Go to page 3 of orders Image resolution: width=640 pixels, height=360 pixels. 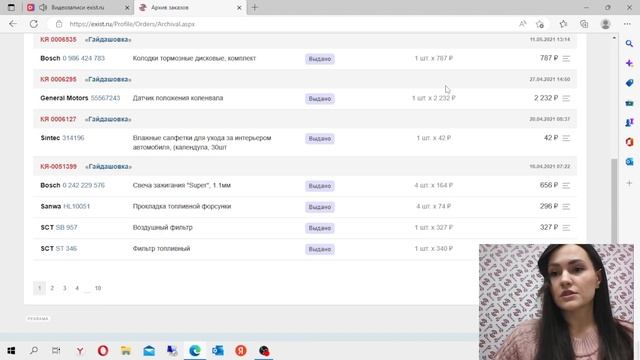point(64,288)
